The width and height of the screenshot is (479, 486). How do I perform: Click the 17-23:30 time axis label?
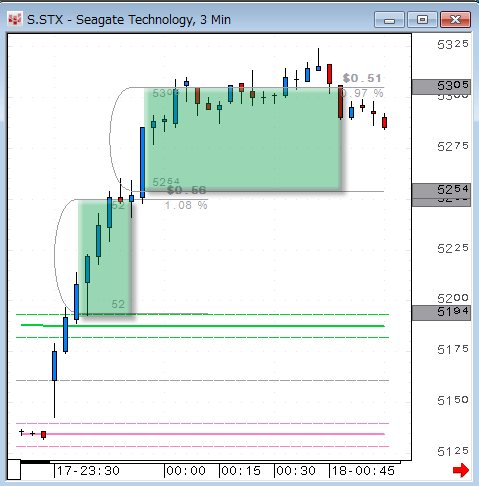pos(88,471)
